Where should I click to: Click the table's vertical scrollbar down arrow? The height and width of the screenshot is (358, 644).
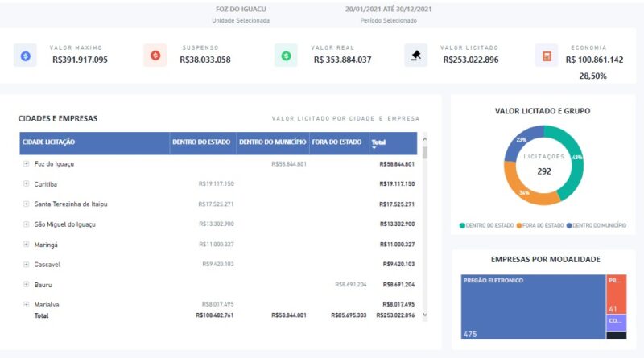pos(425,315)
